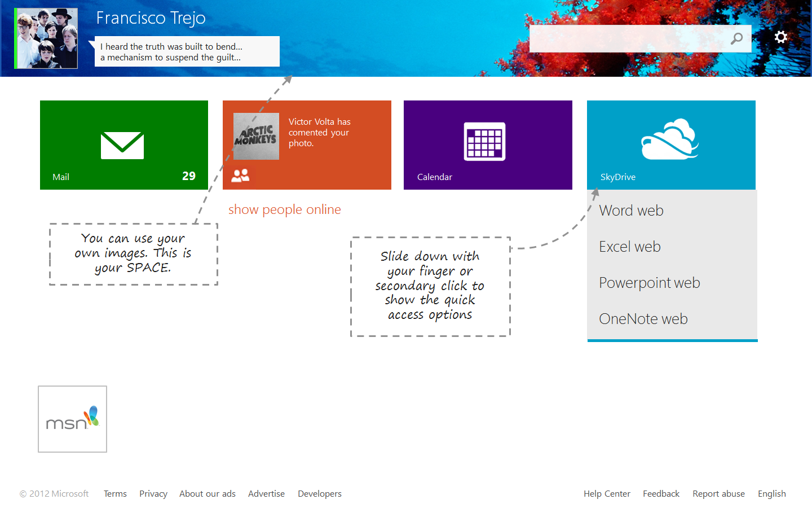This screenshot has height=508, width=812.
Task: Click the Francisco Trejo name heading
Action: click(x=151, y=18)
